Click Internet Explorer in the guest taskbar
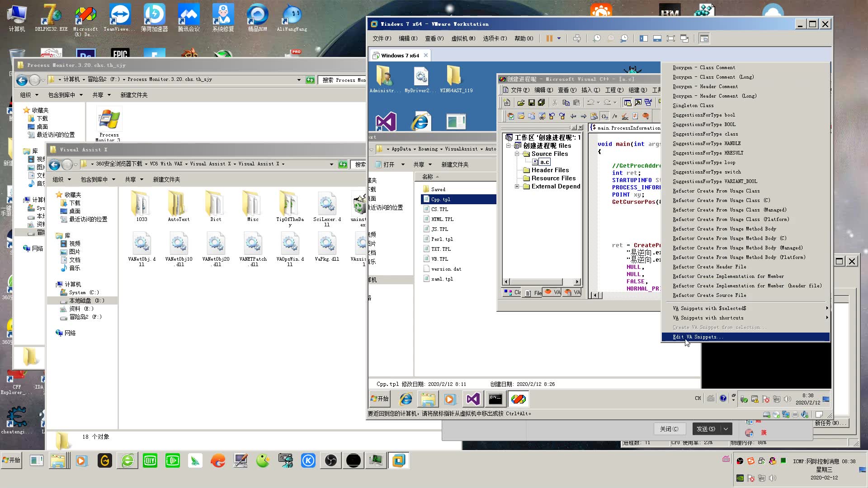Screen dimensions: 868x488 point(406,399)
